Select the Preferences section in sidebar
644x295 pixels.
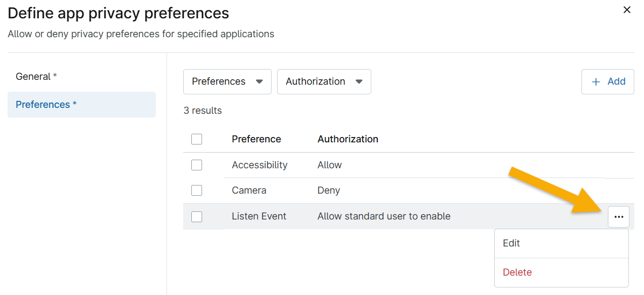pyautogui.click(x=46, y=105)
